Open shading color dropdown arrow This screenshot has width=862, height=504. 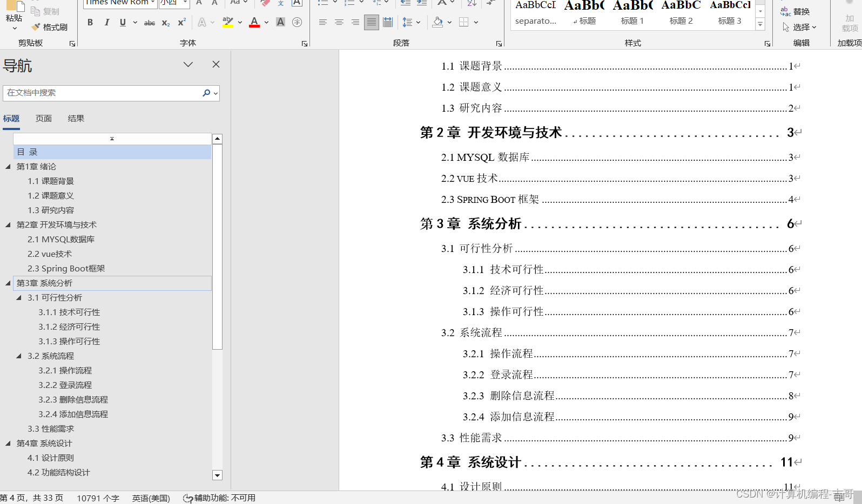[449, 22]
